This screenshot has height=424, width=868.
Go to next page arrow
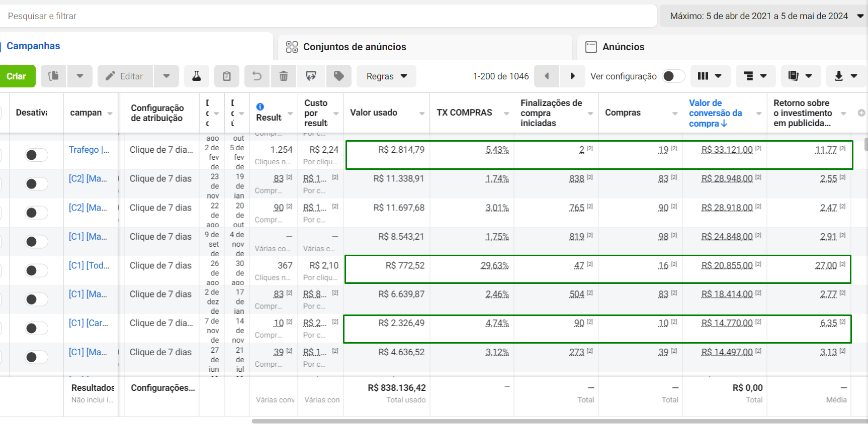tap(572, 76)
